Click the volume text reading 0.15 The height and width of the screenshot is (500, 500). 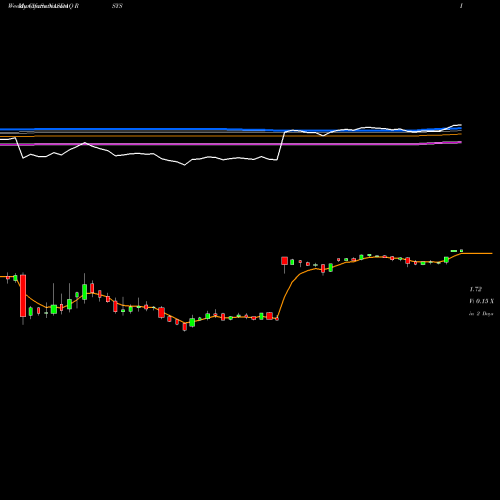pos(482,301)
